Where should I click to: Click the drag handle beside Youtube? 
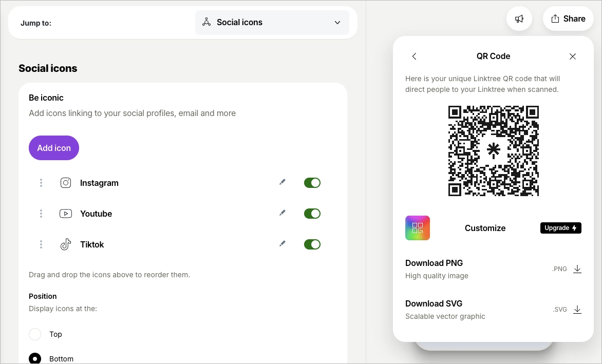coord(41,213)
